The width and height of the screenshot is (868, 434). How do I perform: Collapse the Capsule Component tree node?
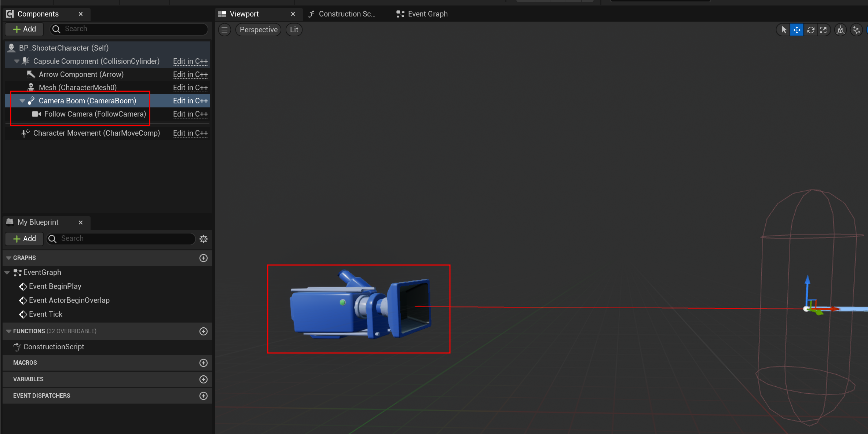click(17, 61)
